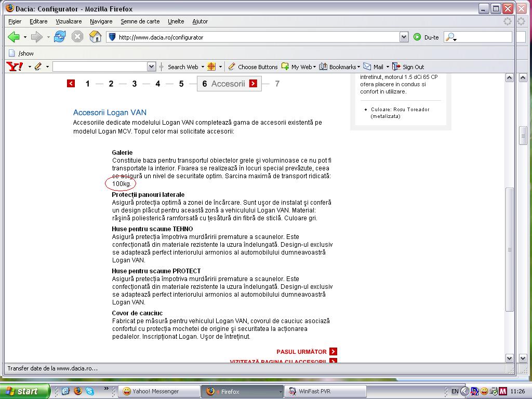Expand hidden system tray icons
The image size is (532, 399).
[x=464, y=392]
